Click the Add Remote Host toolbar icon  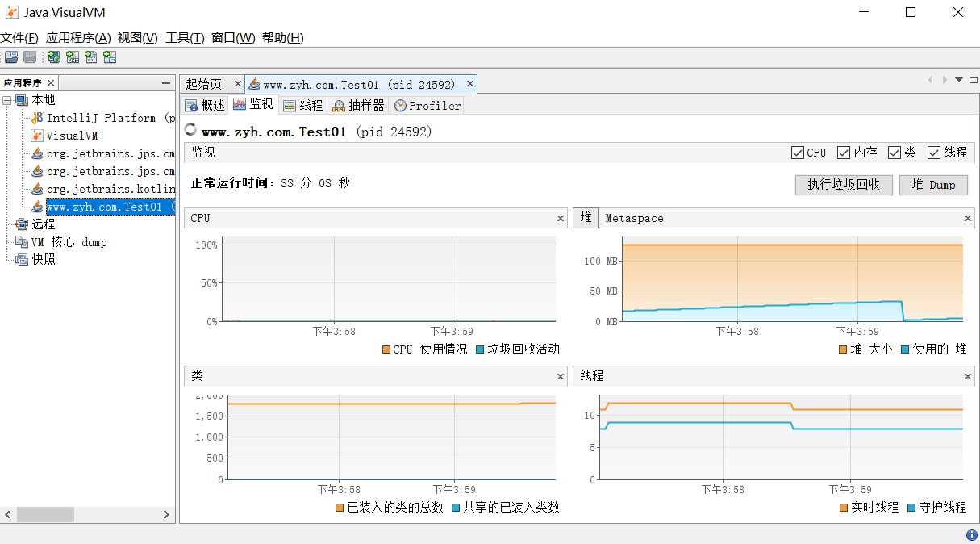click(x=54, y=56)
